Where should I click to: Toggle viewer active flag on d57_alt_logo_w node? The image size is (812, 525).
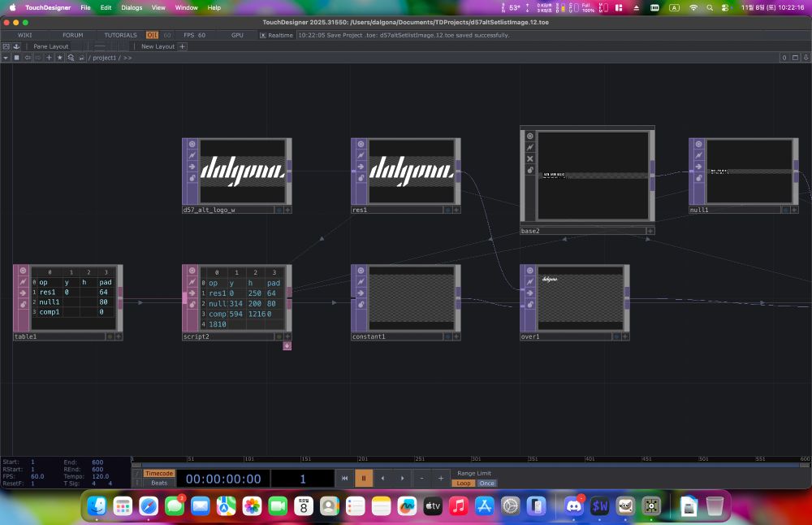tap(192, 144)
